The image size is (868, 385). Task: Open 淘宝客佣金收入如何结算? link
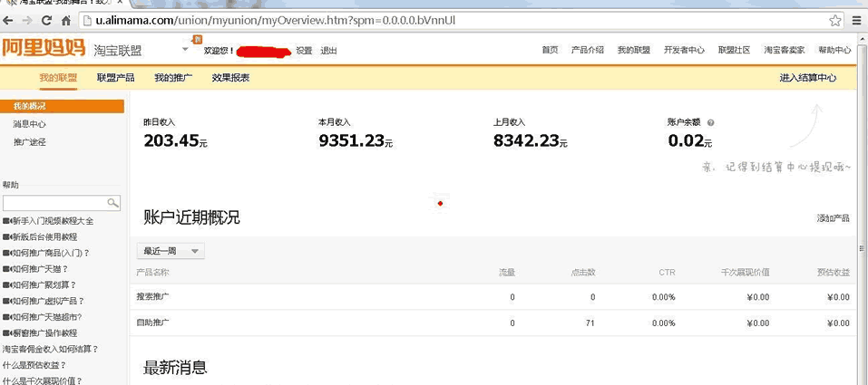51,350
